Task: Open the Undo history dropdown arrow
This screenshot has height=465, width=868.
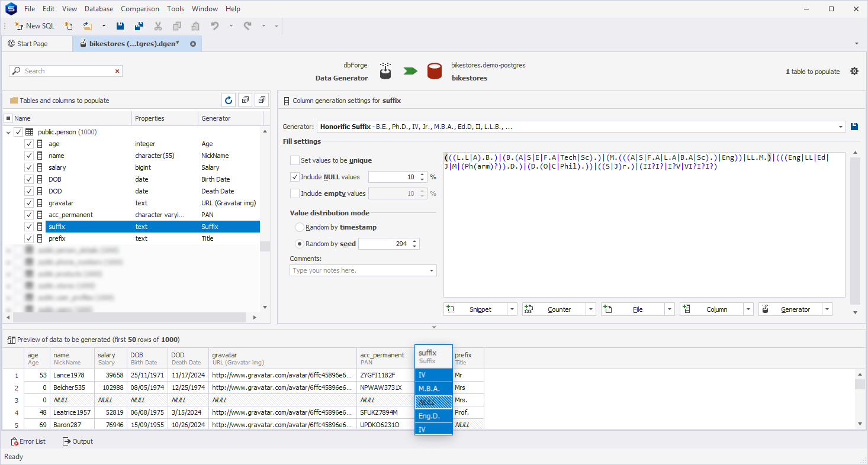Action: (231, 26)
